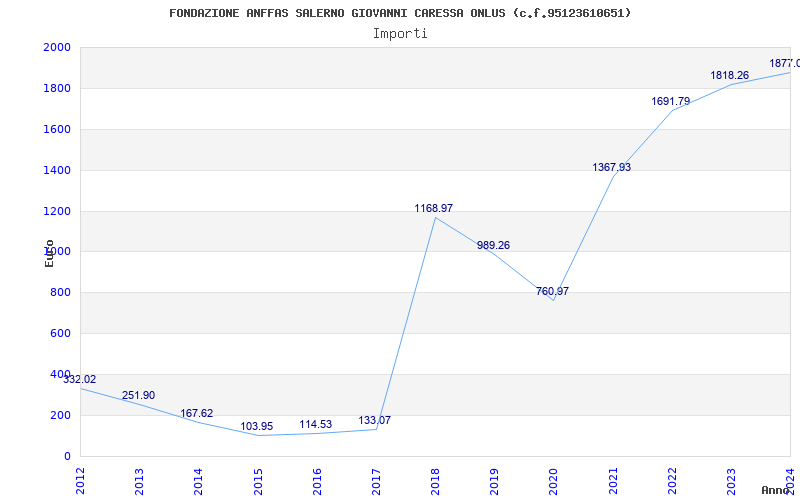Click the 2013 year tick label
Screen dimensions: 800x500
[x=139, y=482]
